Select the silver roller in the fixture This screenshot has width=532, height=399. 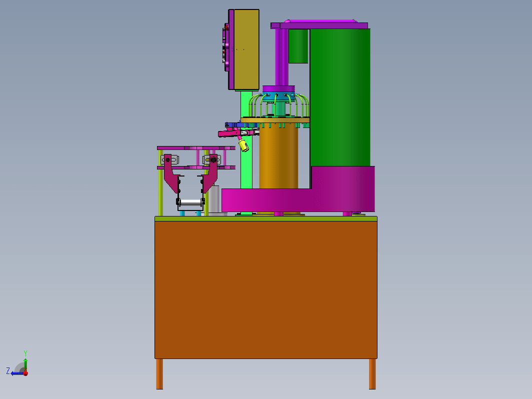coord(190,202)
